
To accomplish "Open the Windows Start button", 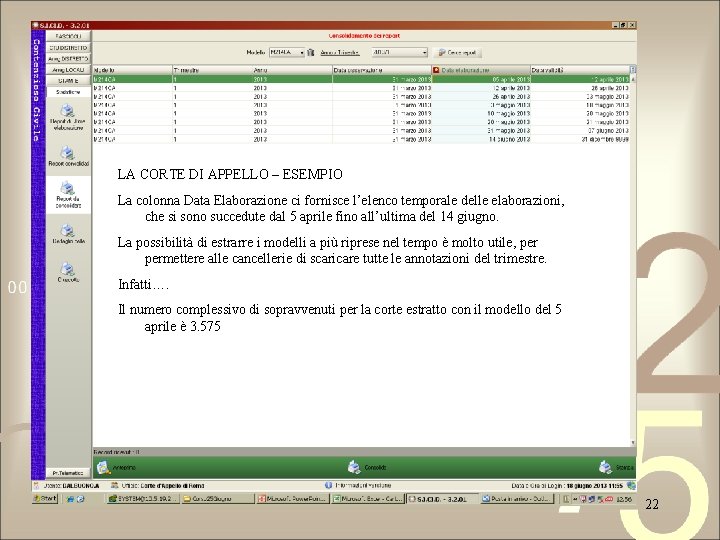I will click(45, 499).
